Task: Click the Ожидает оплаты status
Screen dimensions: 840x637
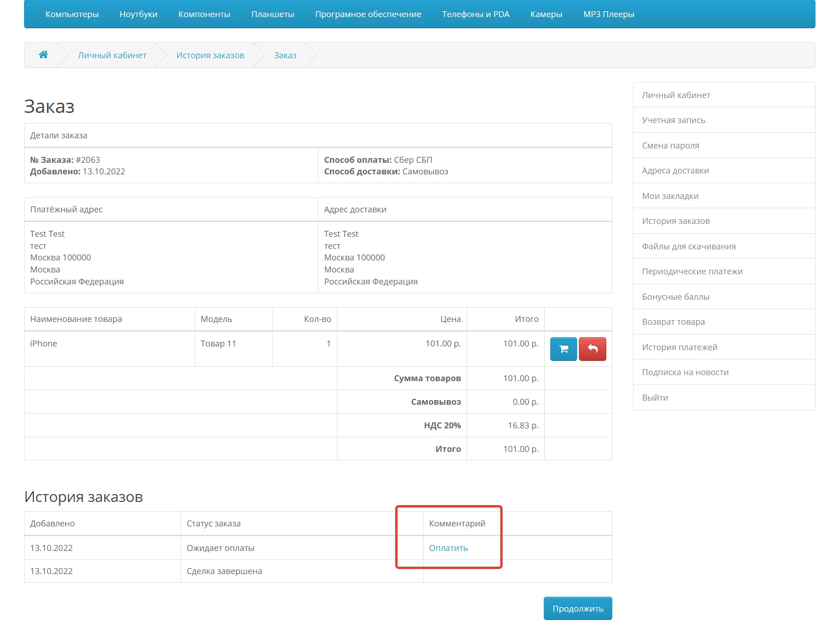Action: (220, 548)
